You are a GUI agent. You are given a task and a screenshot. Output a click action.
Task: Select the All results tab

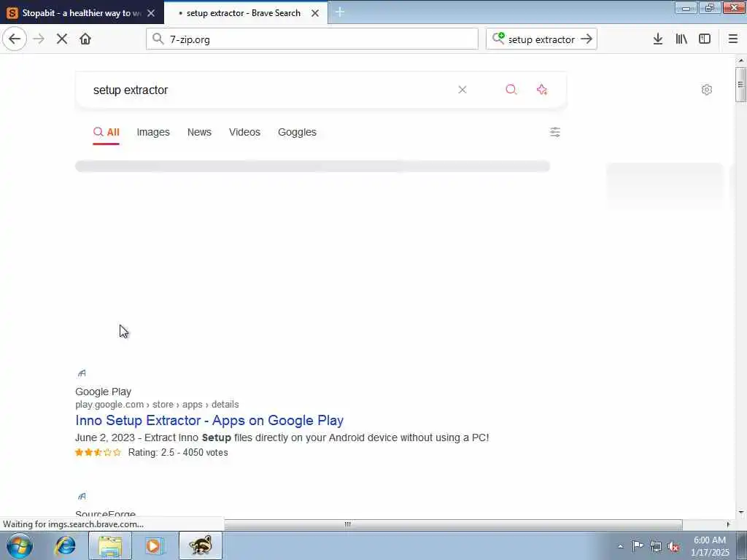pos(107,132)
